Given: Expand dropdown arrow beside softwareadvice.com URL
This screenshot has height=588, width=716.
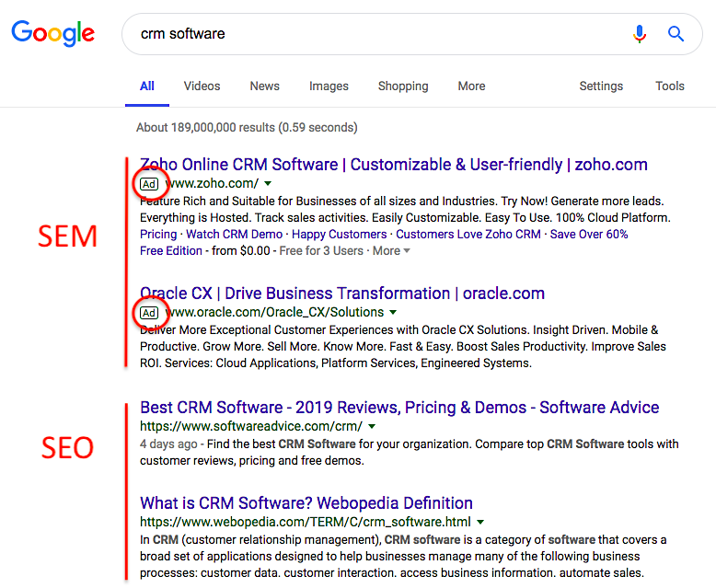Looking at the screenshot, I should tap(372, 426).
